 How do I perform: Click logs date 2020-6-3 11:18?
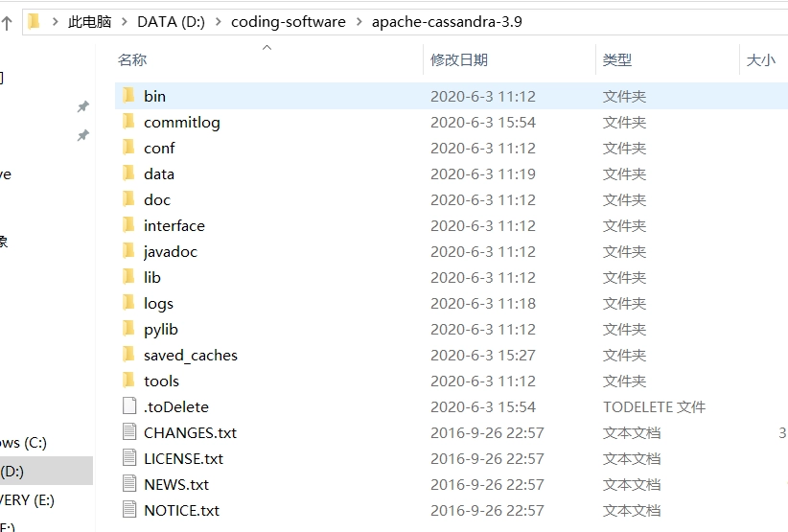click(483, 304)
